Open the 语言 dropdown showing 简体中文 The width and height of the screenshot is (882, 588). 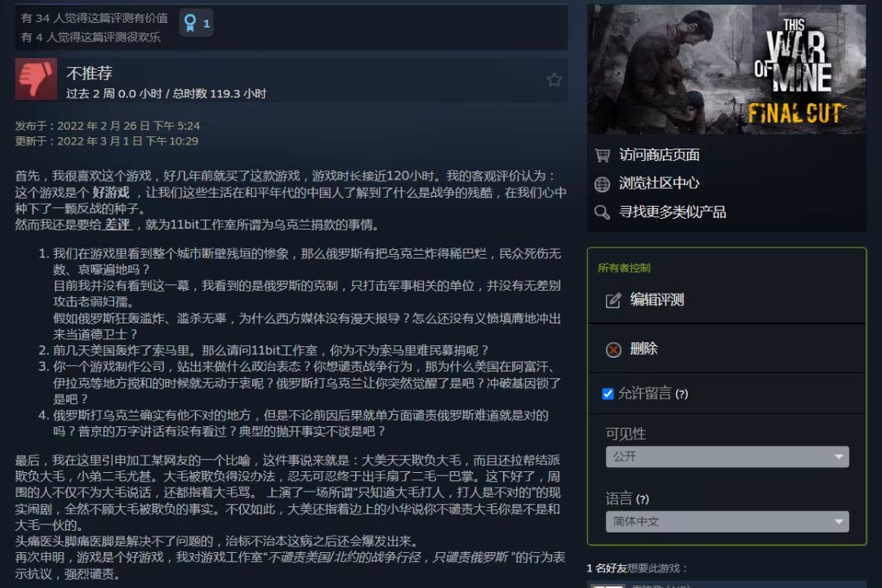click(727, 522)
